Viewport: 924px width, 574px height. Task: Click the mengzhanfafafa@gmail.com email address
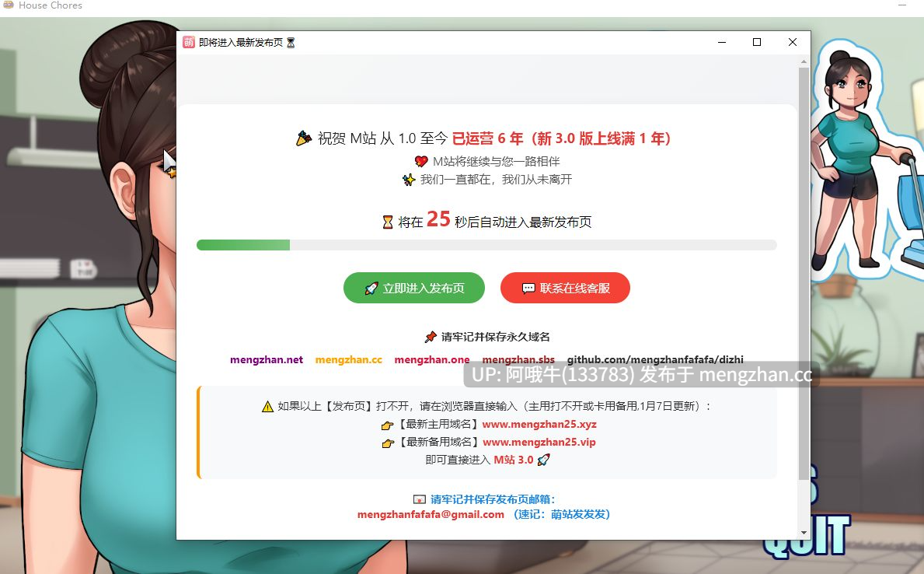[x=431, y=514]
